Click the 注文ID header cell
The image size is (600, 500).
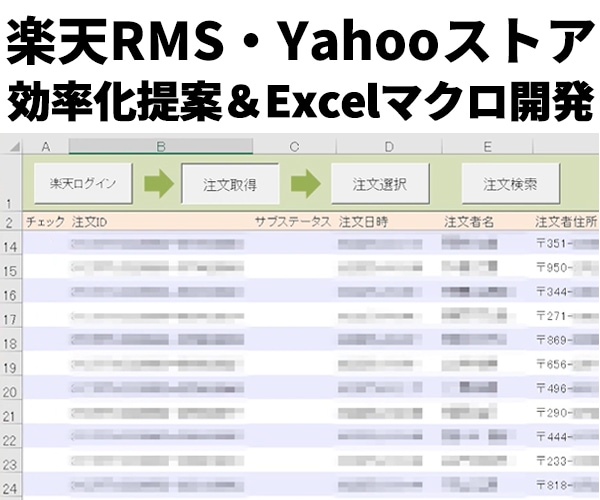[x=161, y=222]
